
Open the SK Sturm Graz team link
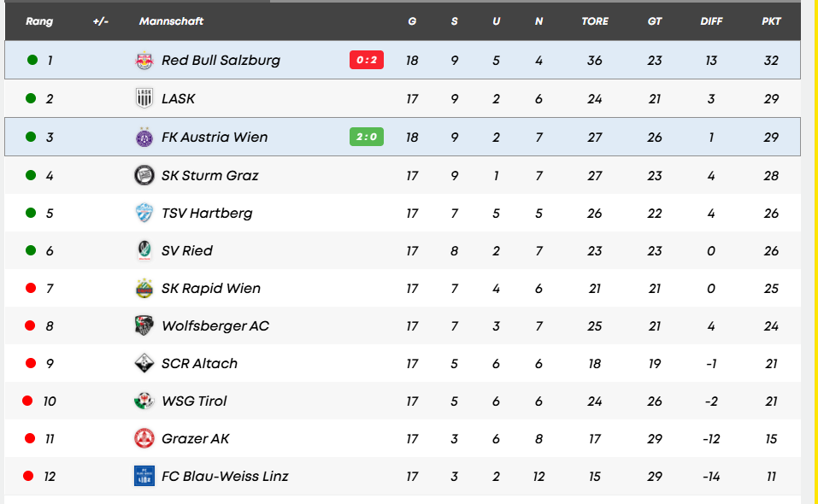[x=209, y=175]
